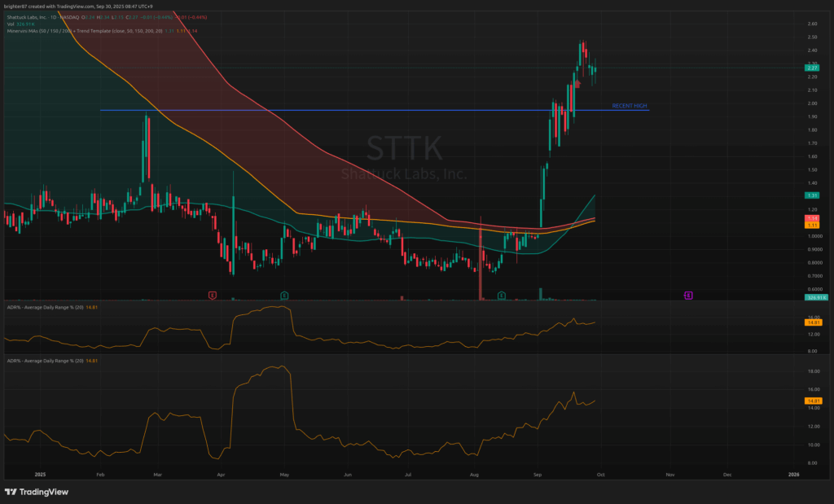The height and width of the screenshot is (504, 834).
Task: Click the Jul label on the time axis
Action: click(x=408, y=474)
